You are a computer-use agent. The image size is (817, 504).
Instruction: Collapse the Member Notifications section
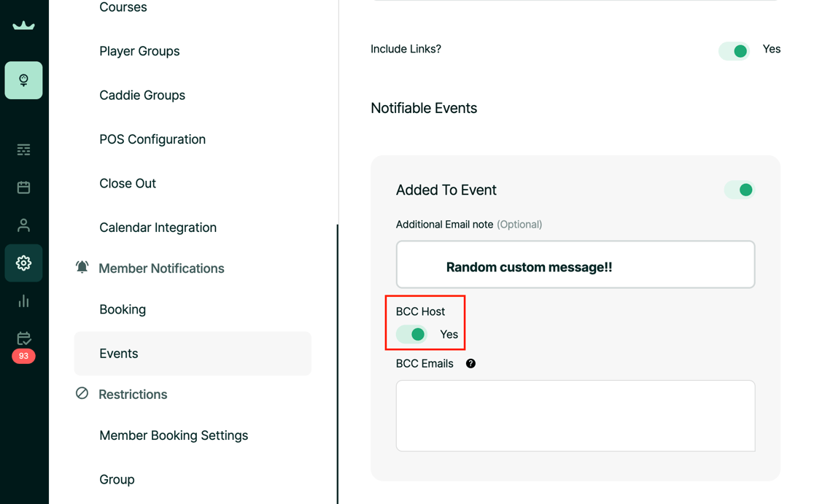pyautogui.click(x=160, y=268)
